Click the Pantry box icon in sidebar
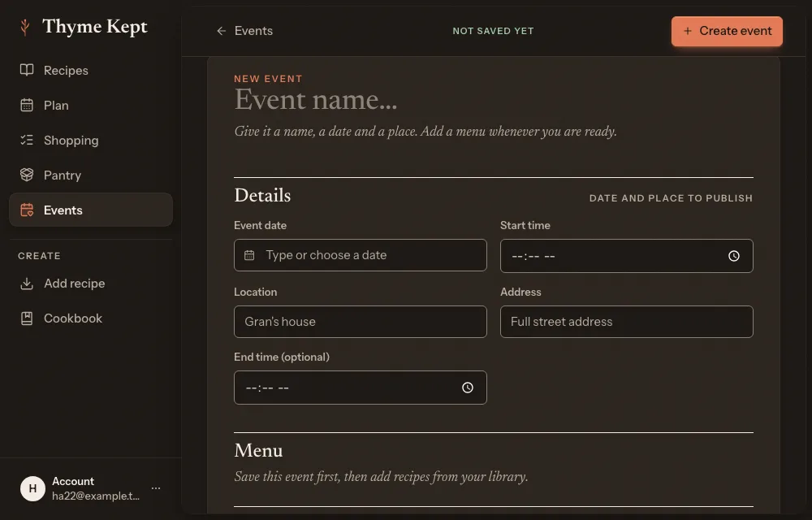Image resolution: width=812 pixels, height=520 pixels. [x=27, y=175]
